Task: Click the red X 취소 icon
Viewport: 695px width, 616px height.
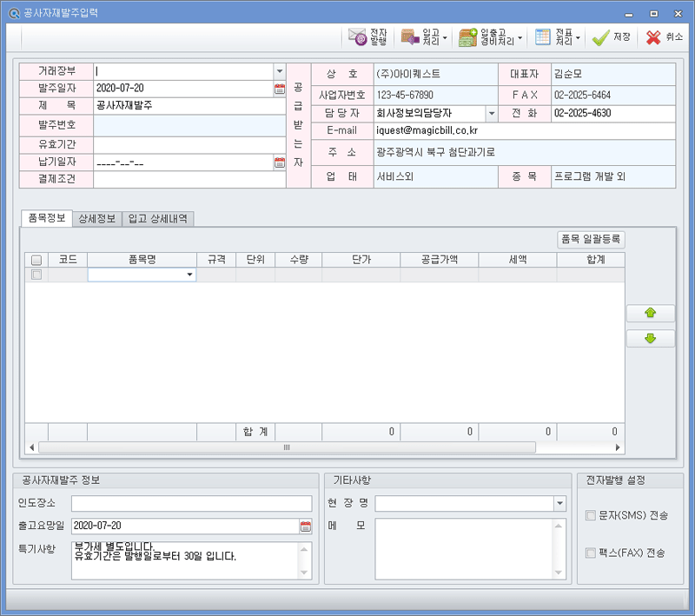Action: click(x=653, y=37)
